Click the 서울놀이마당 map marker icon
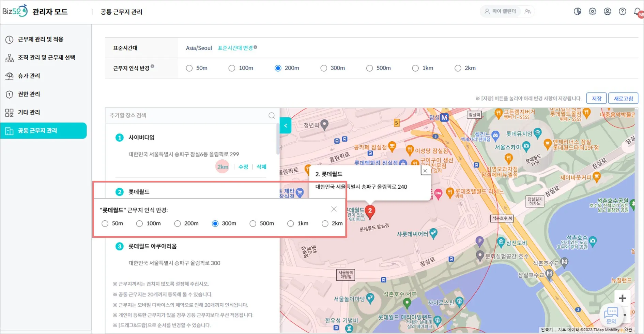The height and width of the screenshot is (334, 644). pos(370,299)
